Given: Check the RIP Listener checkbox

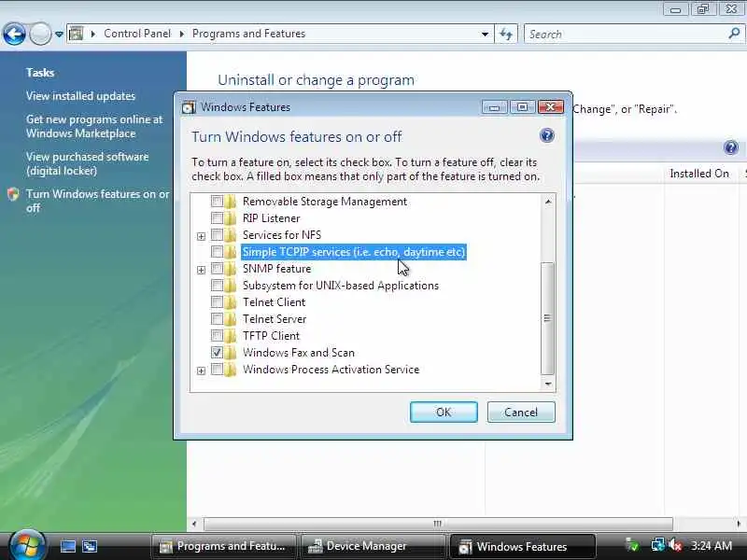Looking at the screenshot, I should click(x=217, y=218).
